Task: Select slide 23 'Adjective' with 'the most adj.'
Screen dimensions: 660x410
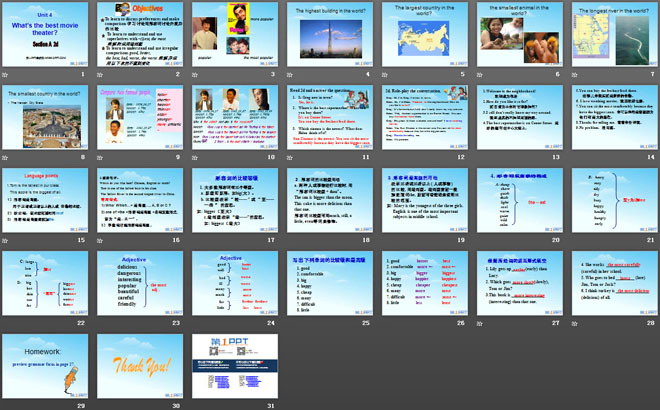Action: pos(140,283)
